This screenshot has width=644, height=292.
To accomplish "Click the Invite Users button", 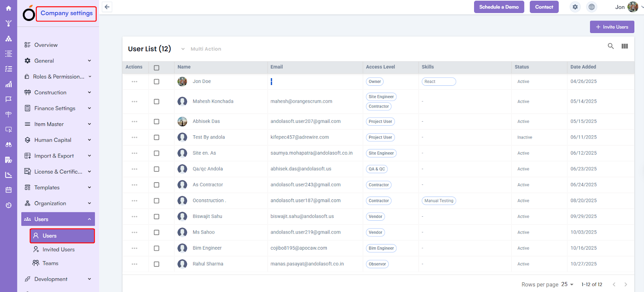I will (612, 27).
